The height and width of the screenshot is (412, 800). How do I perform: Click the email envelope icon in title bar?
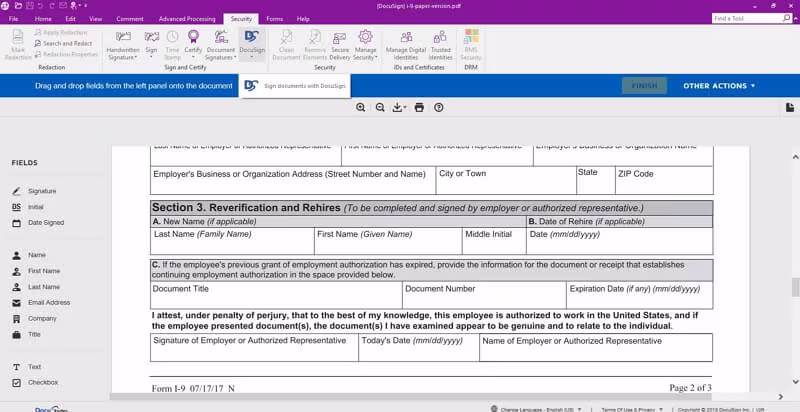click(63, 6)
